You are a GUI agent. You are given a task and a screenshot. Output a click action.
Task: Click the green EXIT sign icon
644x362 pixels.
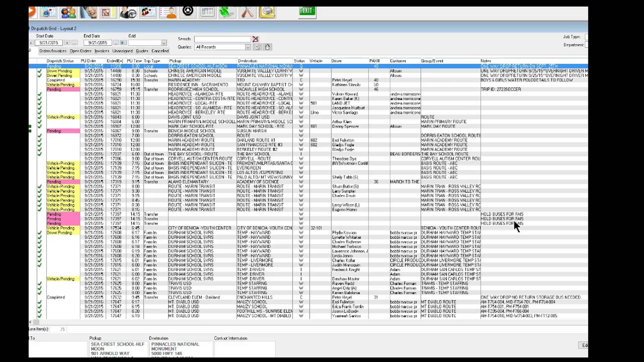[307, 11]
